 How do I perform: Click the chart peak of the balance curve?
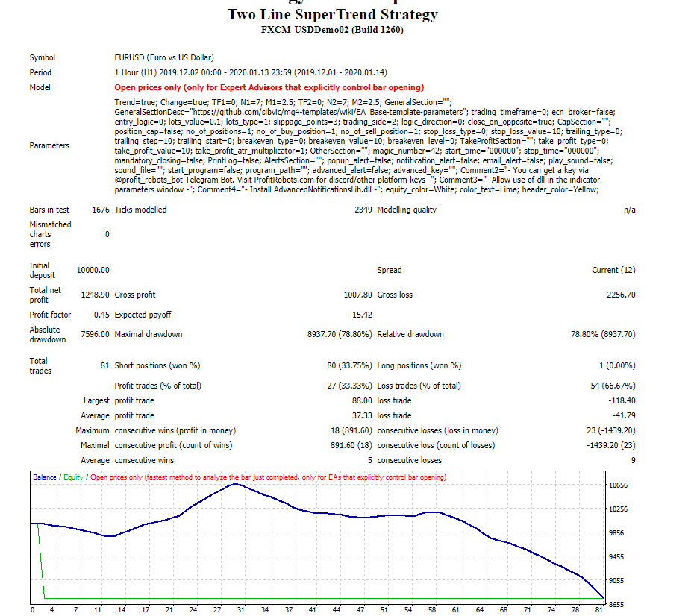point(236,484)
